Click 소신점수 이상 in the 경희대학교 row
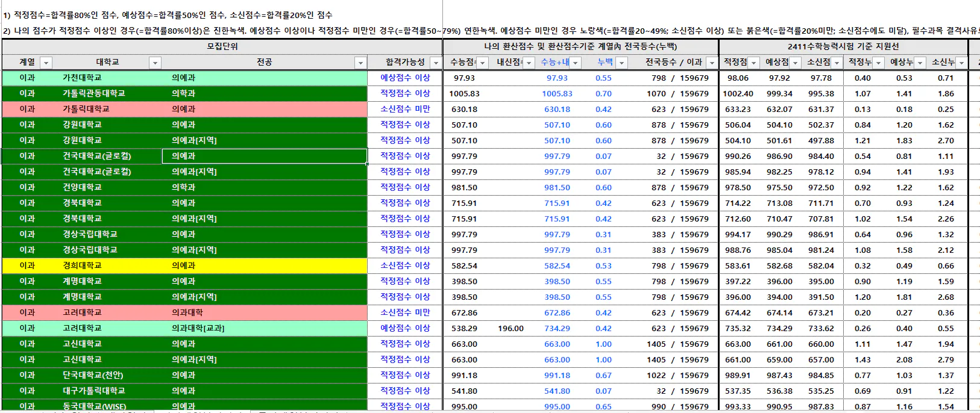The height and width of the screenshot is (413, 980). (405, 265)
